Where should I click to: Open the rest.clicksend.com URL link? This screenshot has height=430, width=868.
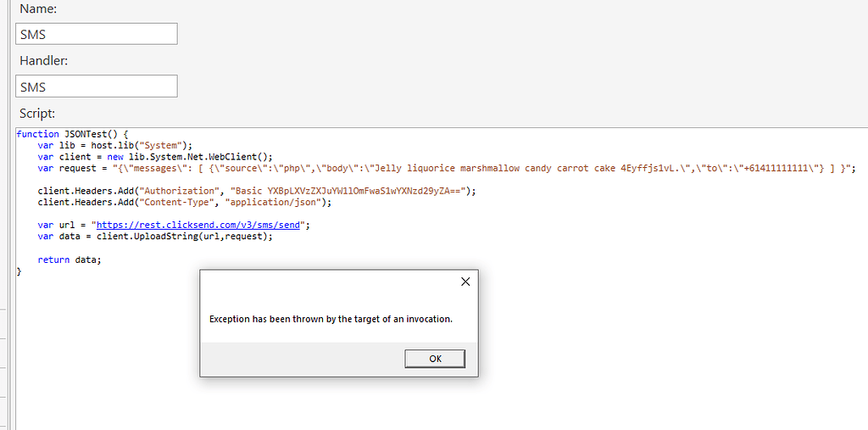(200, 225)
